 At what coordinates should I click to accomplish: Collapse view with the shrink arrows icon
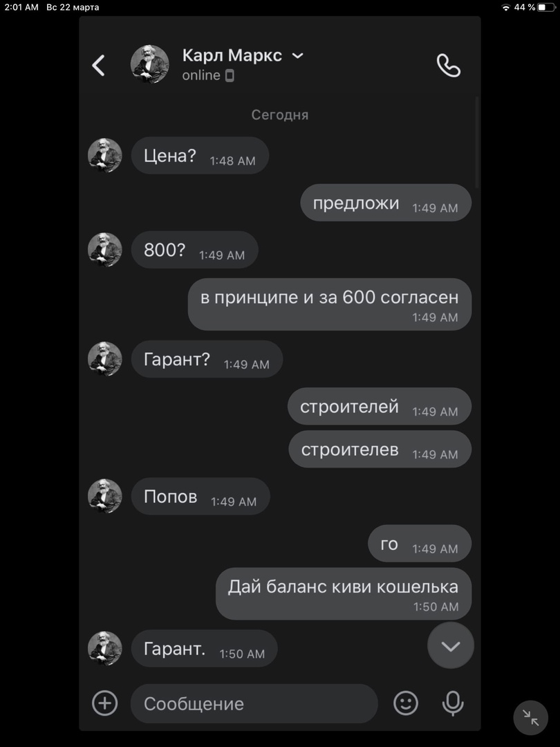[x=530, y=717]
